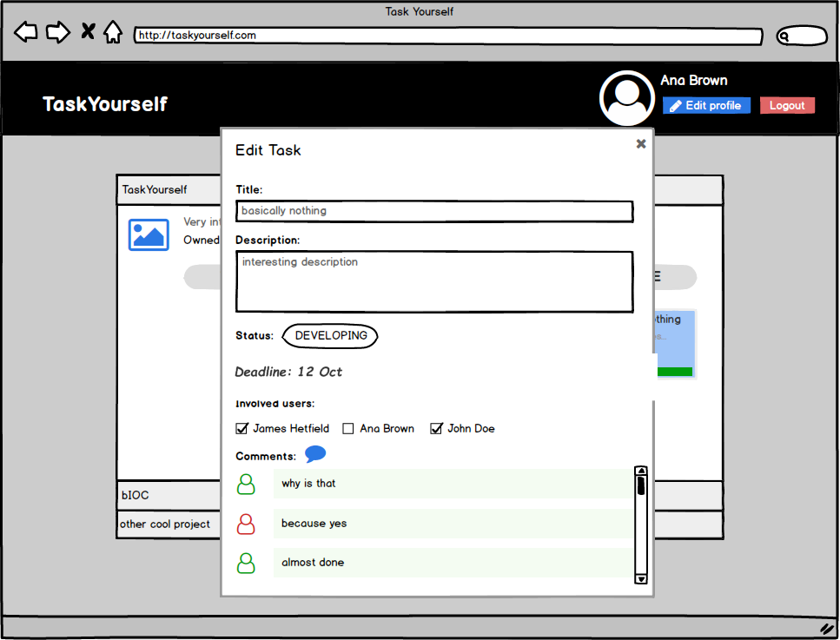Click the blue add comment bubble icon
This screenshot has height=640, width=840.
point(315,453)
